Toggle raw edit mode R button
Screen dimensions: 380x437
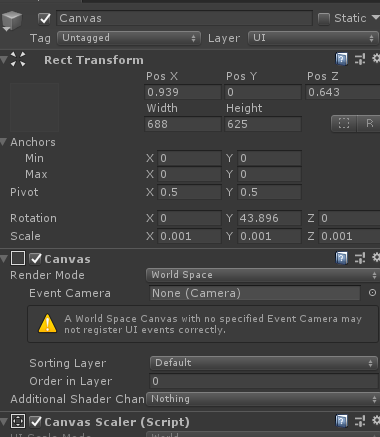(x=369, y=124)
